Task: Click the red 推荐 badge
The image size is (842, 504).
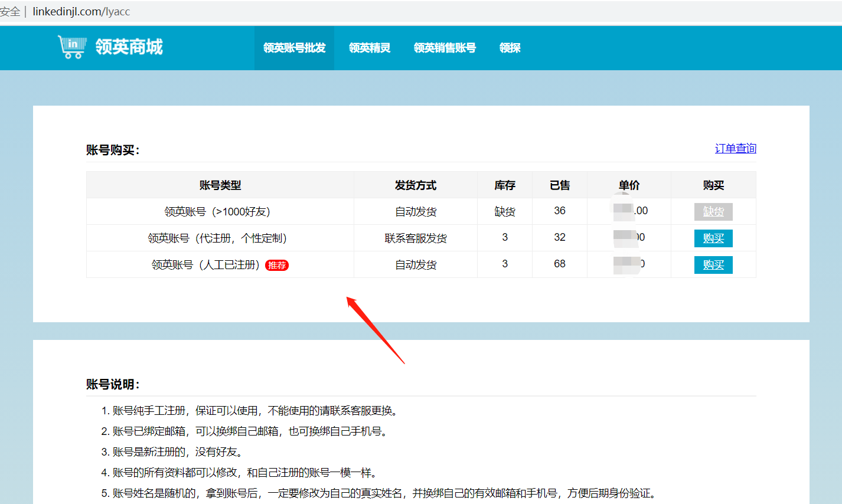Action: [277, 265]
